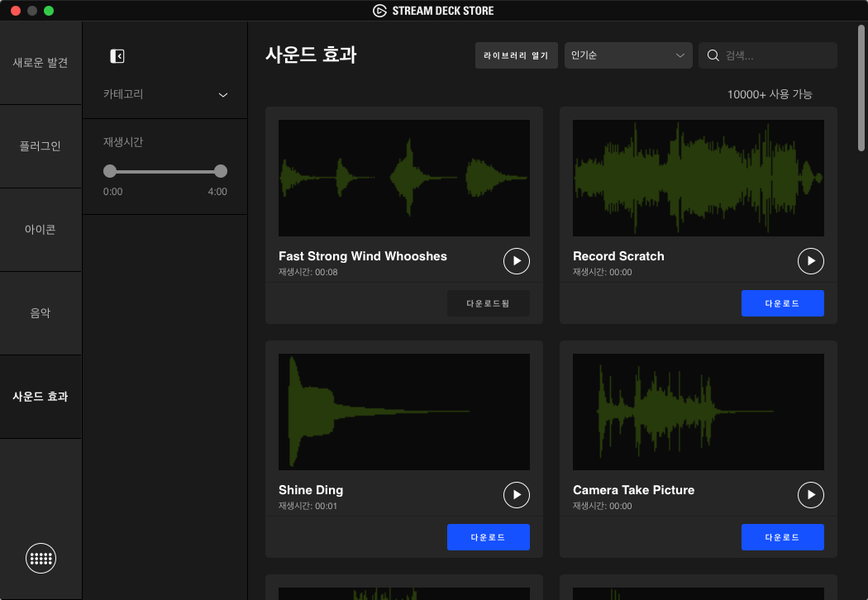This screenshot has height=600, width=868.
Task: Click the 10000+ 사용 가능 count text
Action: point(770,94)
